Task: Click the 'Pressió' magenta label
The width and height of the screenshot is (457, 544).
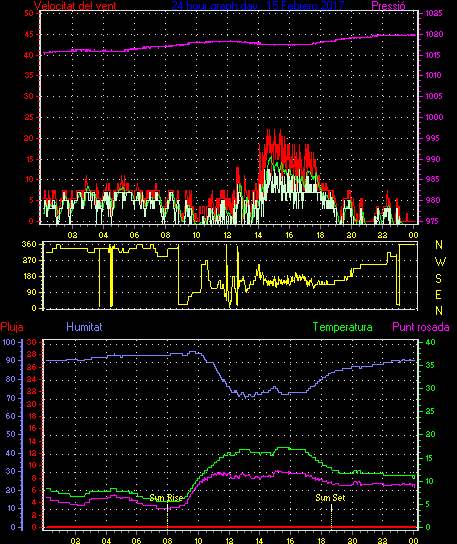Action: [x=388, y=5]
